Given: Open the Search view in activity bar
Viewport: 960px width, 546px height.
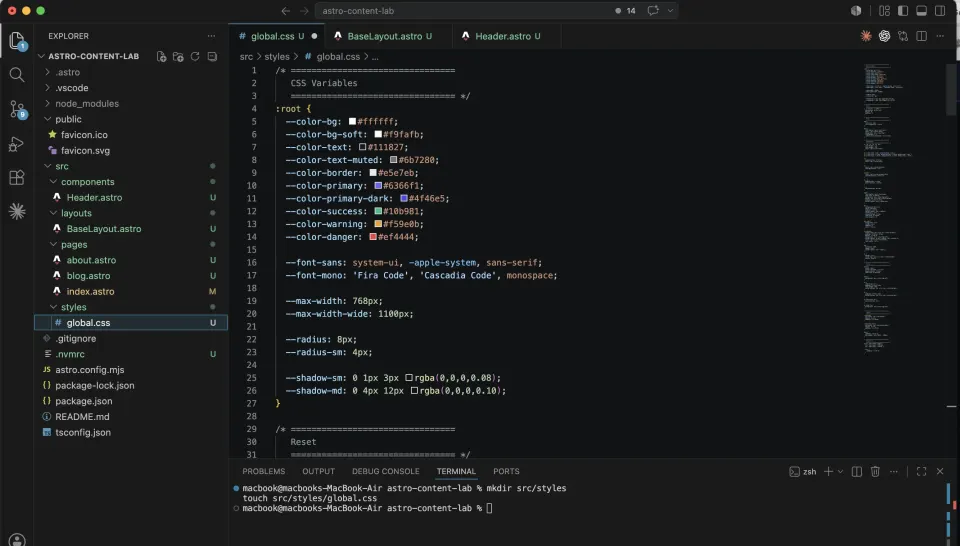Looking at the screenshot, I should tap(17, 75).
